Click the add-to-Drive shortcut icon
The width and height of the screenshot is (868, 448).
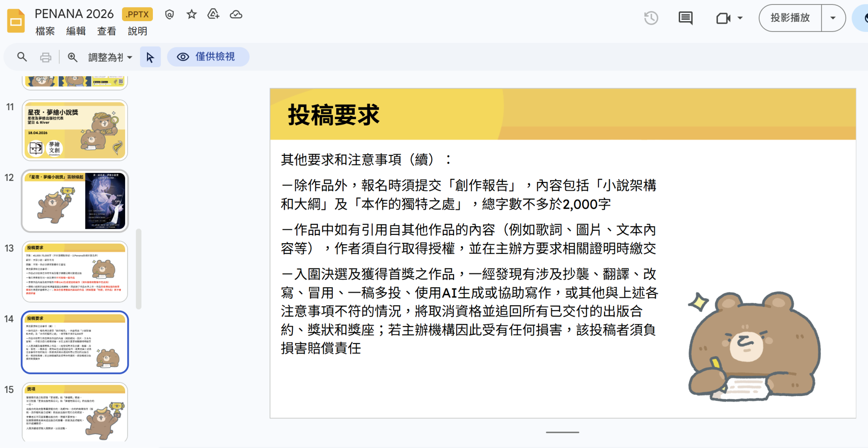point(213,14)
